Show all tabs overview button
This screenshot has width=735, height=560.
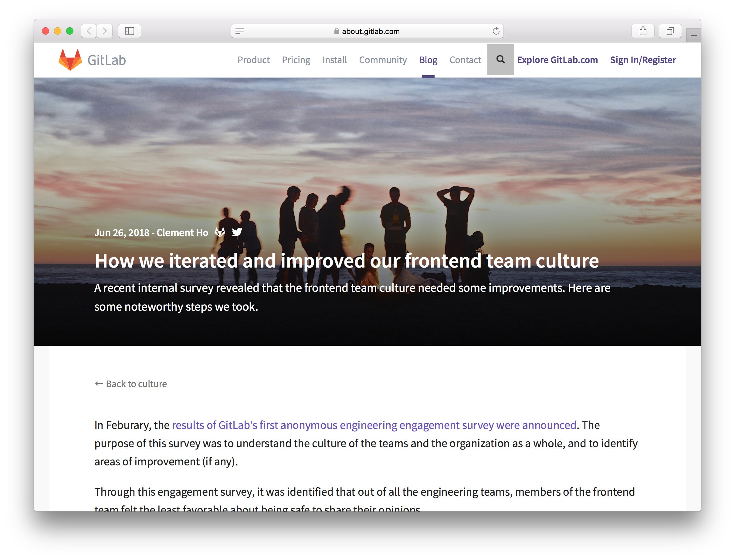[670, 31]
